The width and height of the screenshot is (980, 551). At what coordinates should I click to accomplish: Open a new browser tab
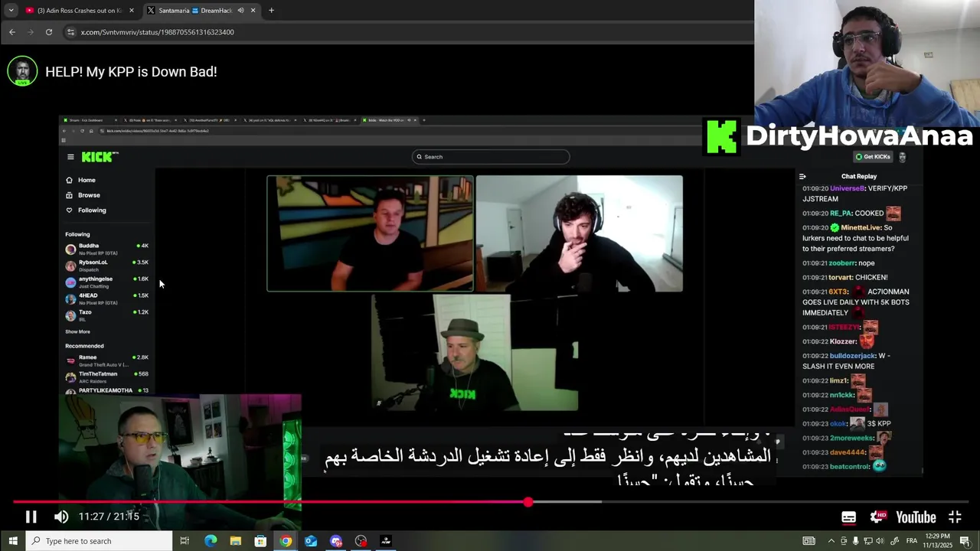[271, 10]
